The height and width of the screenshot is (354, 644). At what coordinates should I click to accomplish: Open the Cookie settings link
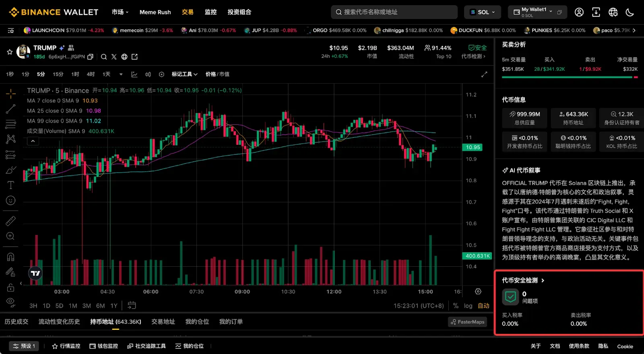tap(625, 346)
